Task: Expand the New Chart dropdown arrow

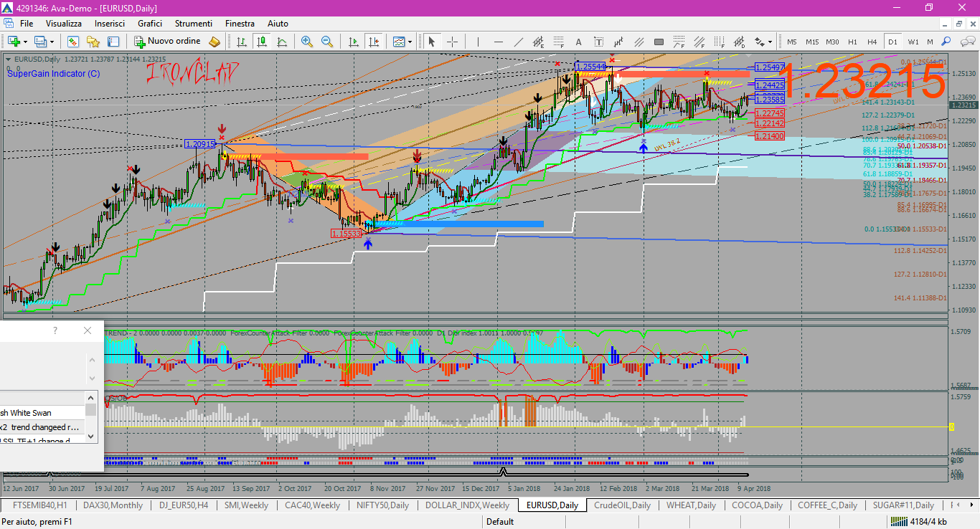Action: pyautogui.click(x=27, y=42)
